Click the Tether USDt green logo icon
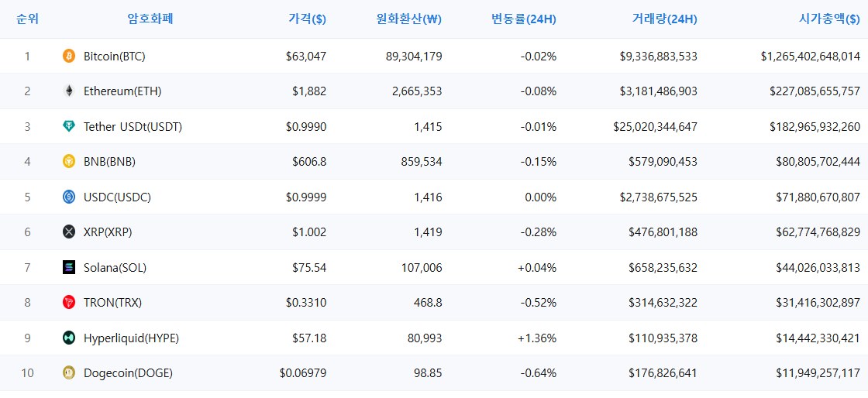The image size is (868, 398). pos(69,126)
